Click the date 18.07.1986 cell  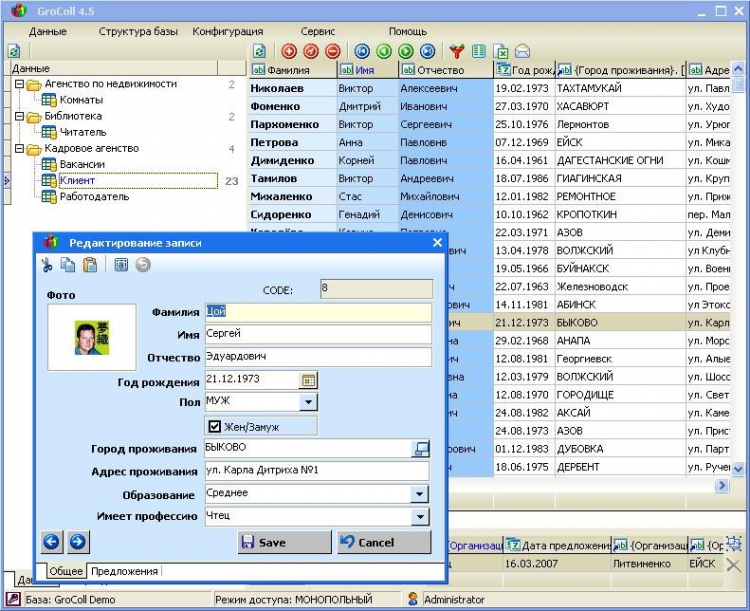click(x=524, y=178)
